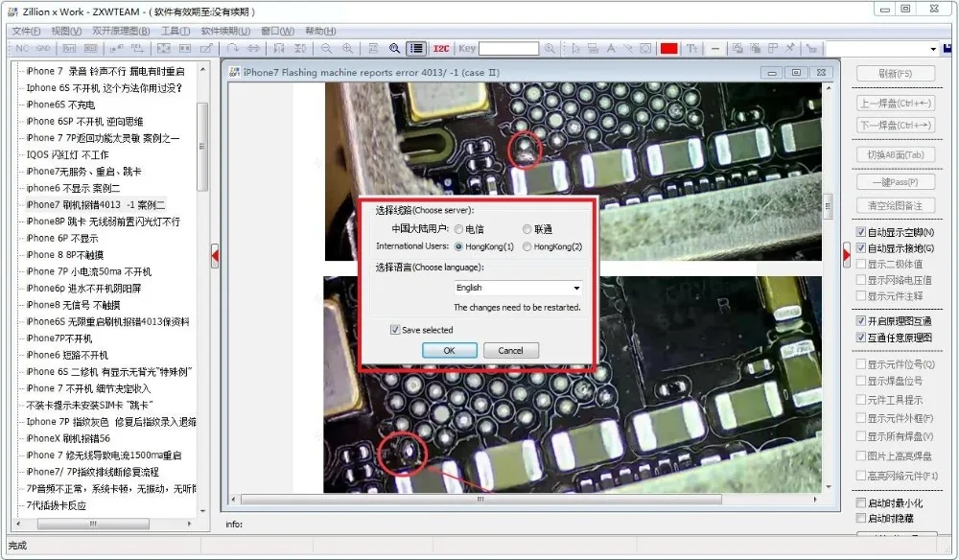Viewport: 959px width, 560px height.
Task: Select list item IQOS 闪红灯 不工作
Action: click(x=67, y=154)
